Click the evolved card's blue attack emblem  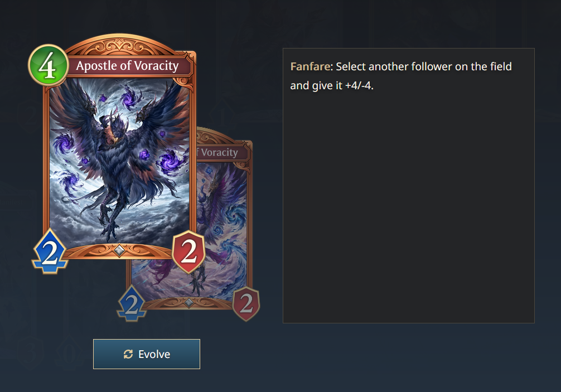pos(132,304)
